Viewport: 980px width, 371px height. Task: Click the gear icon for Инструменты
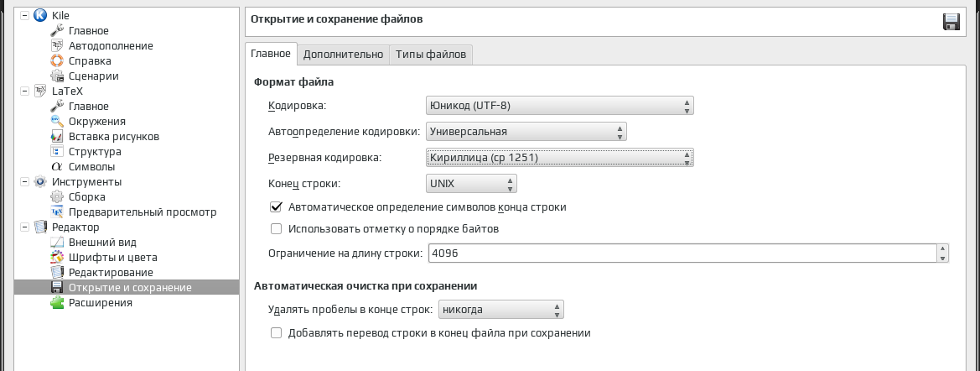pyautogui.click(x=40, y=181)
